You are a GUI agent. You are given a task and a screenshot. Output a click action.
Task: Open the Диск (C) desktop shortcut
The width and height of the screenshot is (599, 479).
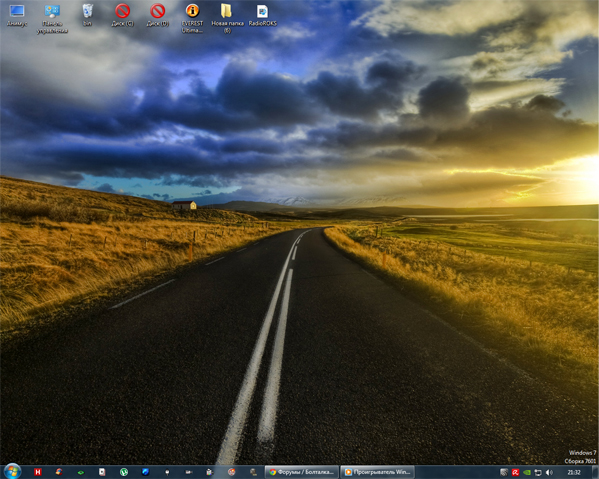click(123, 15)
